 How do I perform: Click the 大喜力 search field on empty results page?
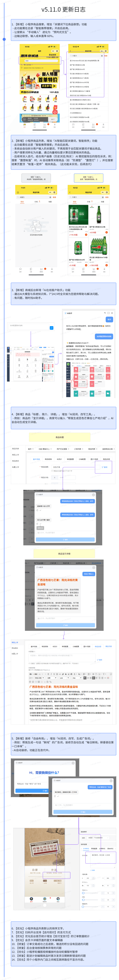(33, 197)
